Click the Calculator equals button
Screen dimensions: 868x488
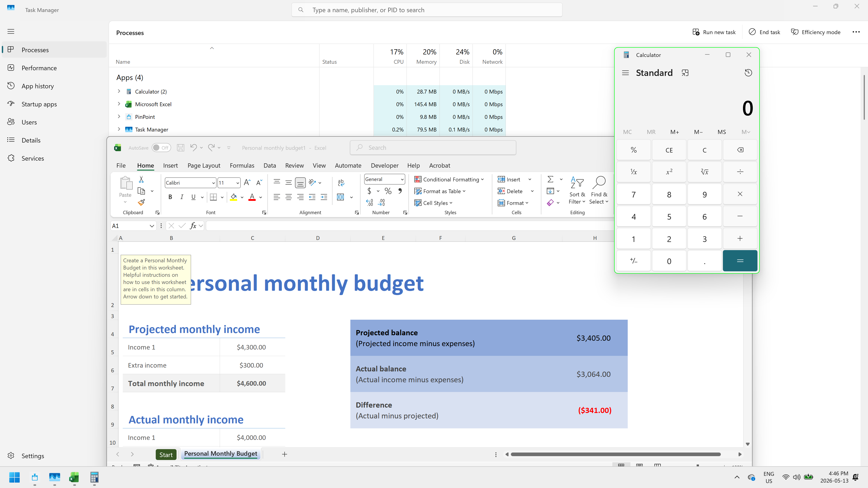click(x=740, y=261)
